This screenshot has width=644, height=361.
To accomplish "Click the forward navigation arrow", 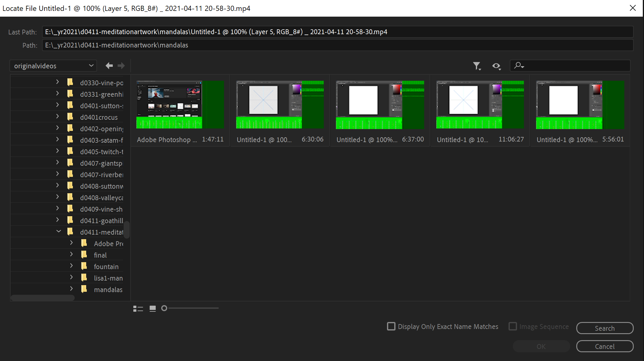I will [x=121, y=66].
